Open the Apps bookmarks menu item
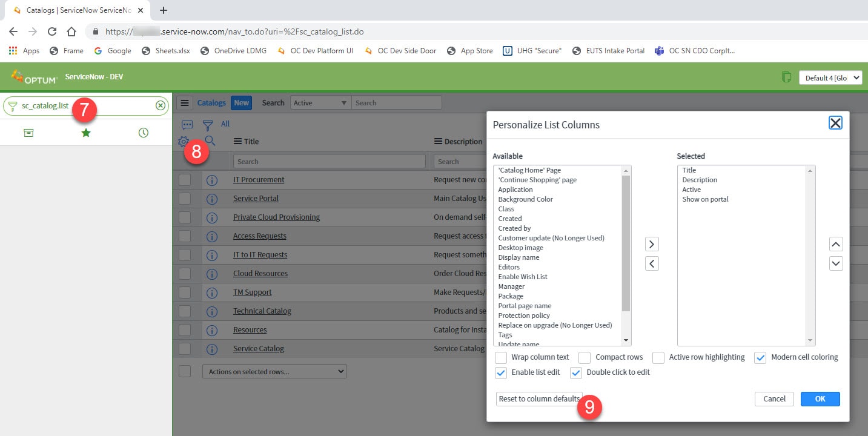The height and width of the screenshot is (436, 868). (24, 50)
